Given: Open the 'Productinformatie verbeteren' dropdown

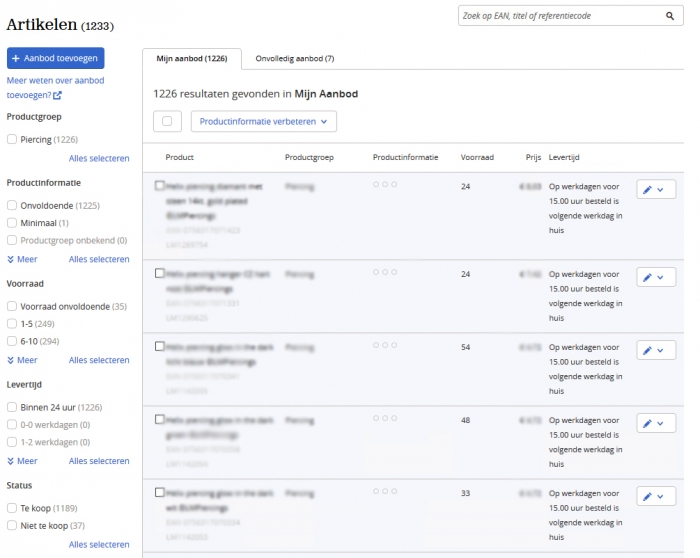Looking at the screenshot, I should click(264, 121).
